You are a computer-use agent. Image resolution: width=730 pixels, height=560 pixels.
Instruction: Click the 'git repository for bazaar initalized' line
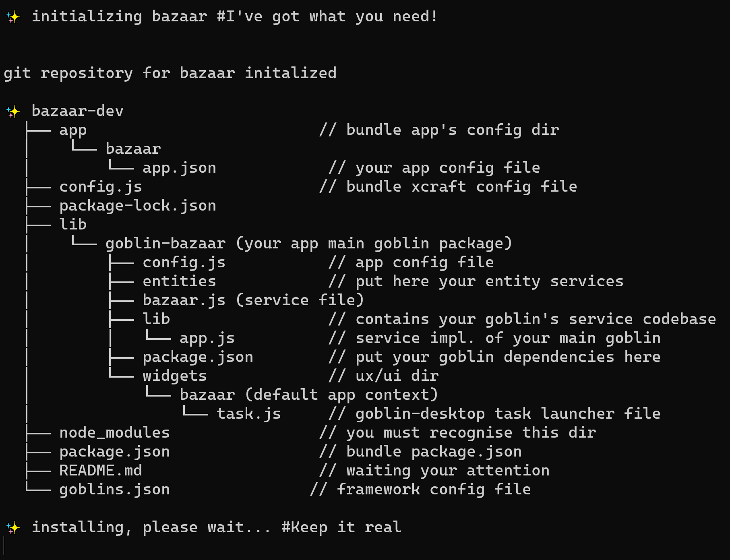[x=170, y=73]
